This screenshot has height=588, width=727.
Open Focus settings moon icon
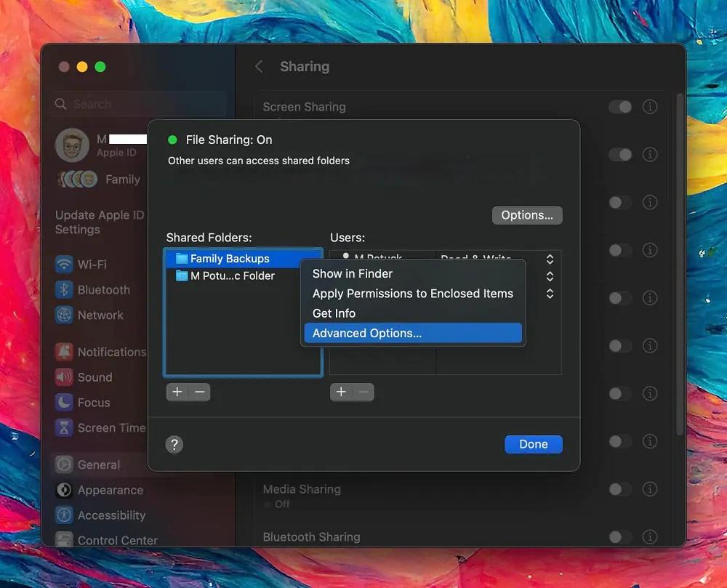click(65, 403)
